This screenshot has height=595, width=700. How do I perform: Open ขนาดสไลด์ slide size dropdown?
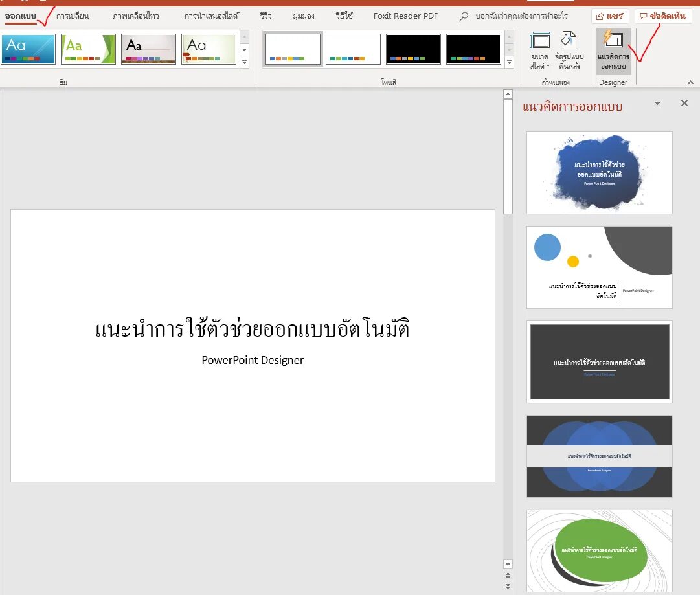[540, 51]
